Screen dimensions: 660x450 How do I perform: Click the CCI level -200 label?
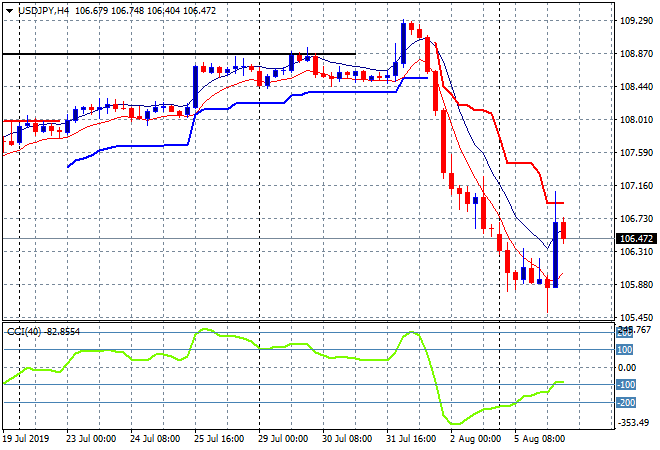(625, 403)
